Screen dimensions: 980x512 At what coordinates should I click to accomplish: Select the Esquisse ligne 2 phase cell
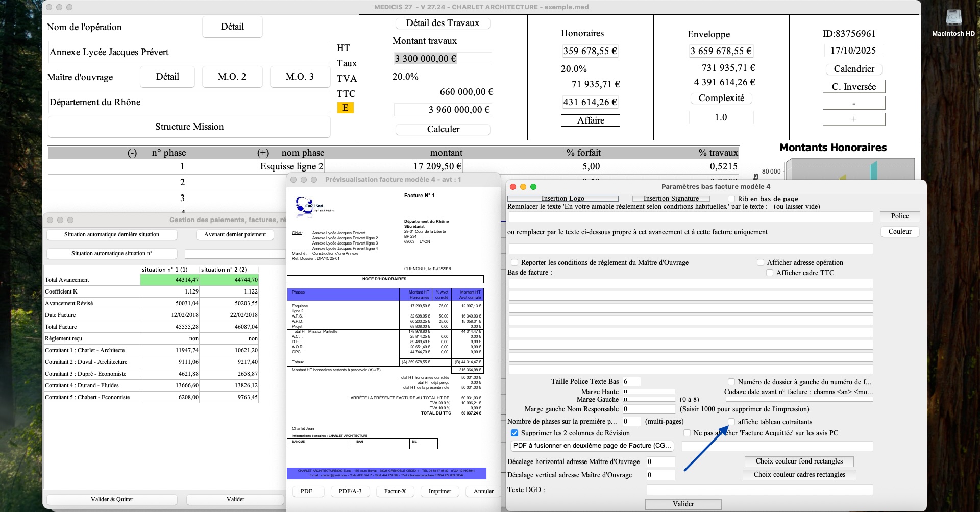255,166
